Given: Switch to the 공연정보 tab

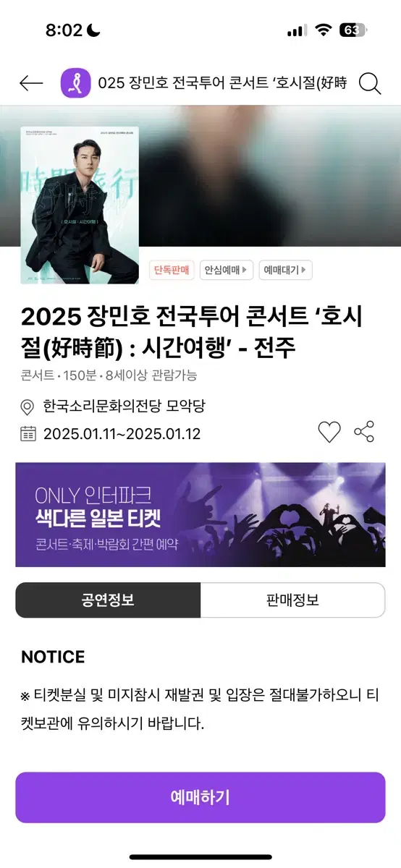Looking at the screenshot, I should 108,600.
